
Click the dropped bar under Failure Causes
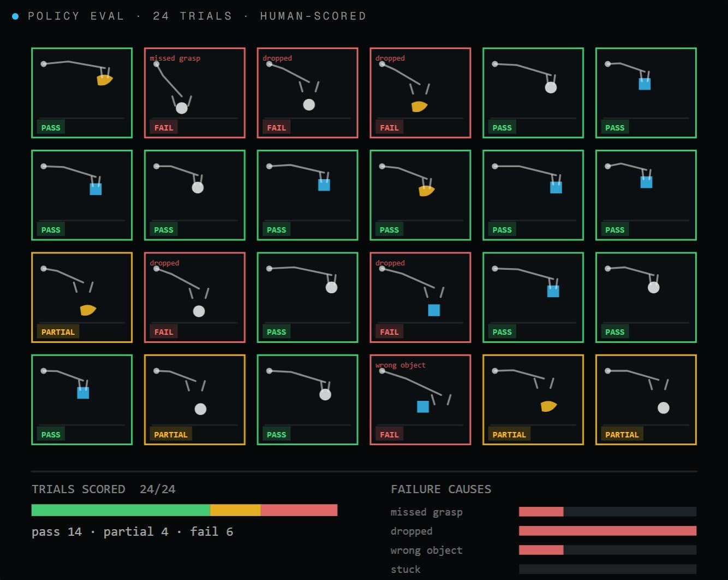coord(607,531)
